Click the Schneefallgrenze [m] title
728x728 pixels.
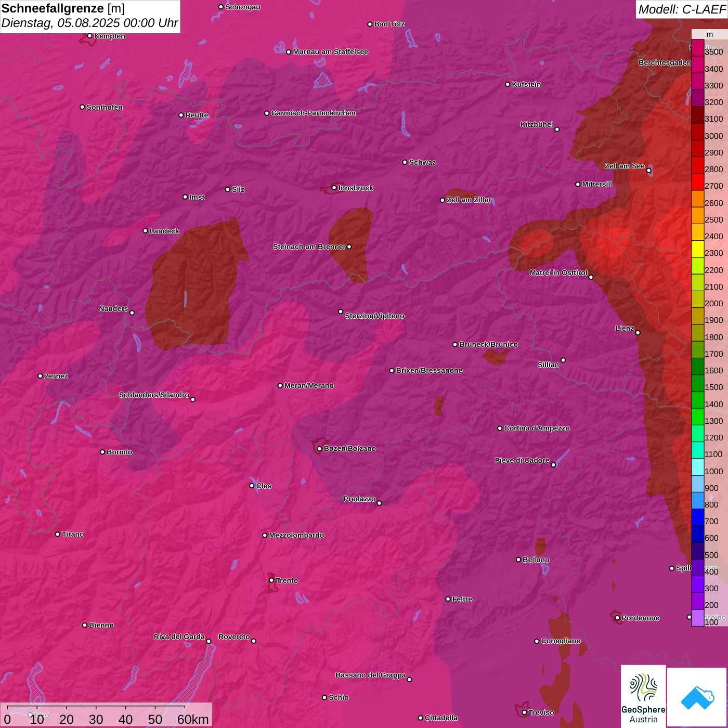[x=63, y=8]
